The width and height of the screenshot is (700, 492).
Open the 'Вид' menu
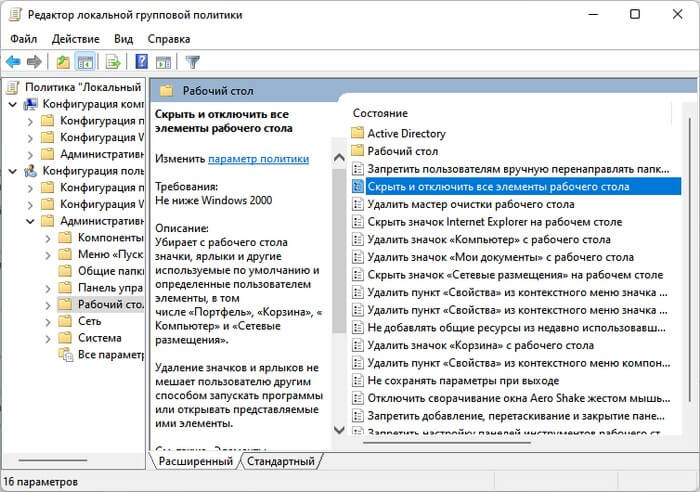click(x=123, y=39)
